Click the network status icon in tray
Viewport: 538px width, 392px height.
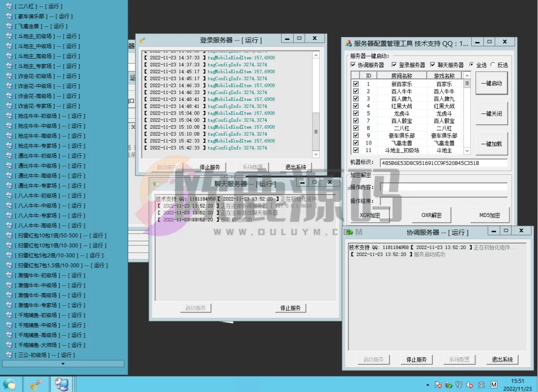459,384
